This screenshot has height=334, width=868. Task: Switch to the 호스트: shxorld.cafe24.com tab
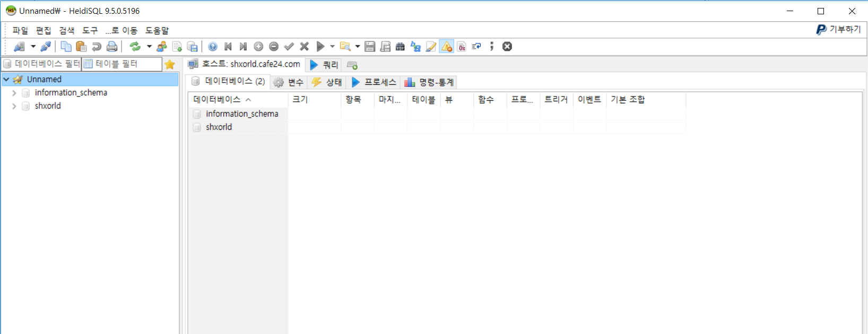tap(244, 64)
